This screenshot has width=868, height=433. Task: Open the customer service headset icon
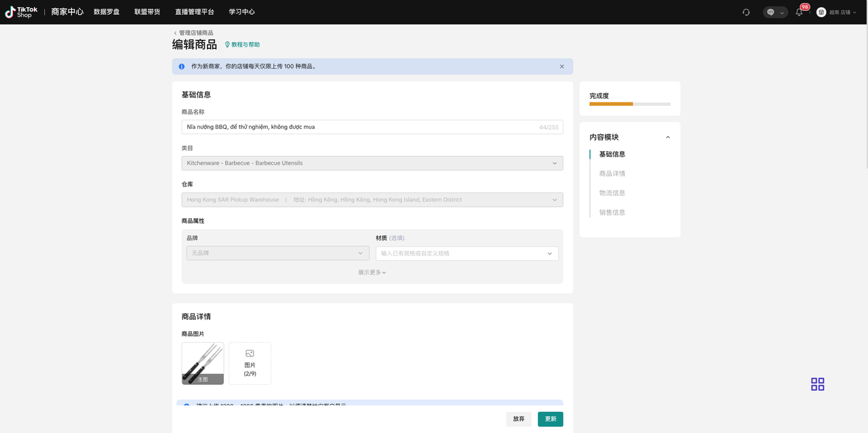tap(746, 12)
